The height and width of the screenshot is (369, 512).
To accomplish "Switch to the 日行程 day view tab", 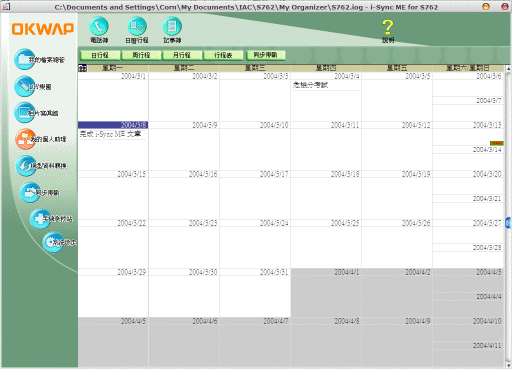I will pos(100,55).
